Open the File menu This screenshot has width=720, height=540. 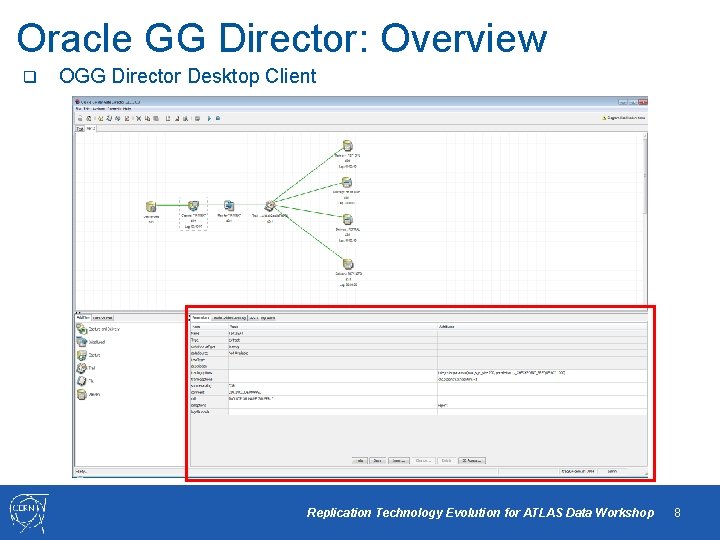(x=79, y=109)
